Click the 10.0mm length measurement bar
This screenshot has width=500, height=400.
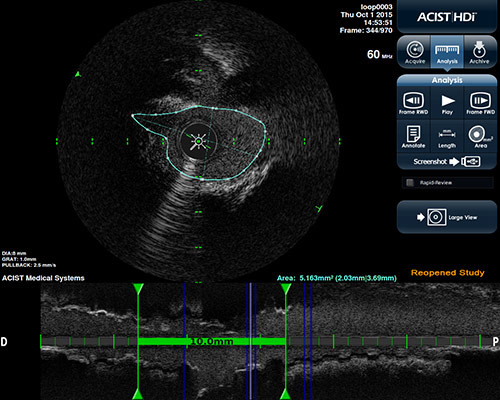[212, 341]
